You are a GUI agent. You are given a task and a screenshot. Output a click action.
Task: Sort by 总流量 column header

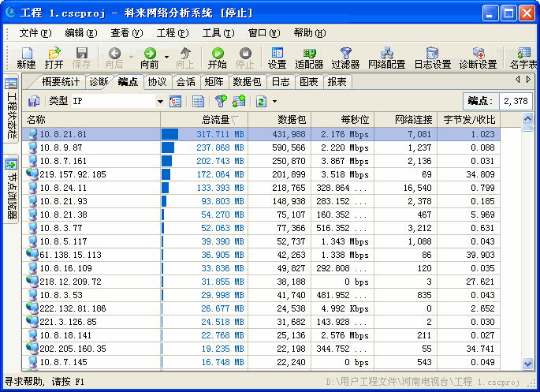[203, 119]
